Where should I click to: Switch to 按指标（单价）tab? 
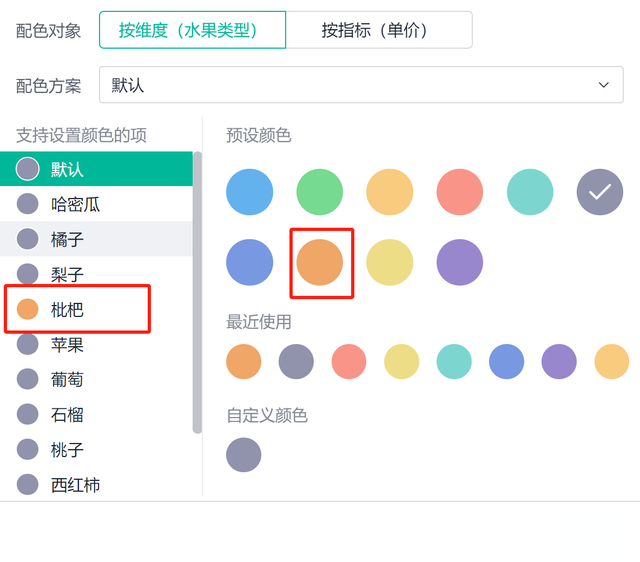pos(379,30)
